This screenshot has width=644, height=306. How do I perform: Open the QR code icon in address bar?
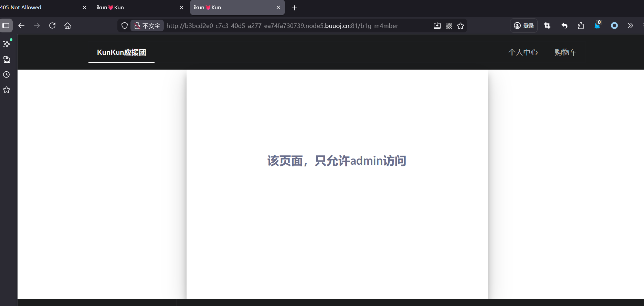click(449, 25)
